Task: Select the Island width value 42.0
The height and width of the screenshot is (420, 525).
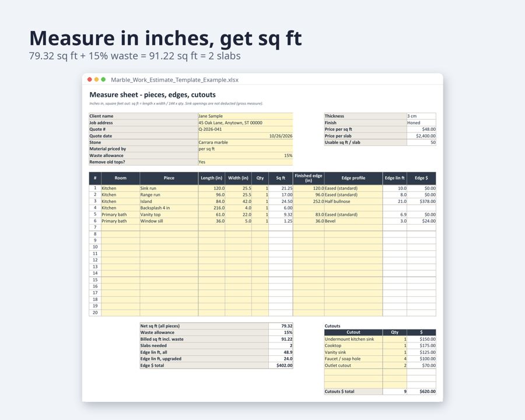Action: click(238, 201)
